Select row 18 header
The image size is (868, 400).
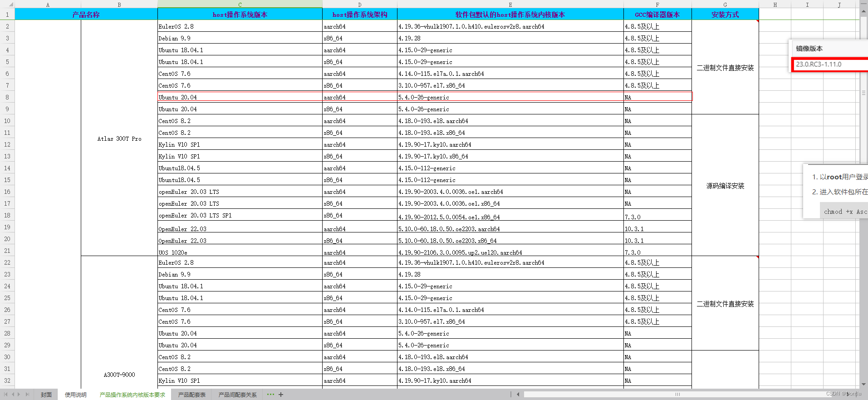coord(7,215)
